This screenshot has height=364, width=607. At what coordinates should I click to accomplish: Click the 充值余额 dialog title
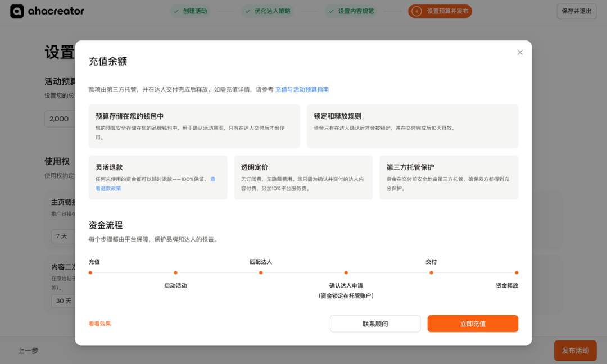(108, 61)
